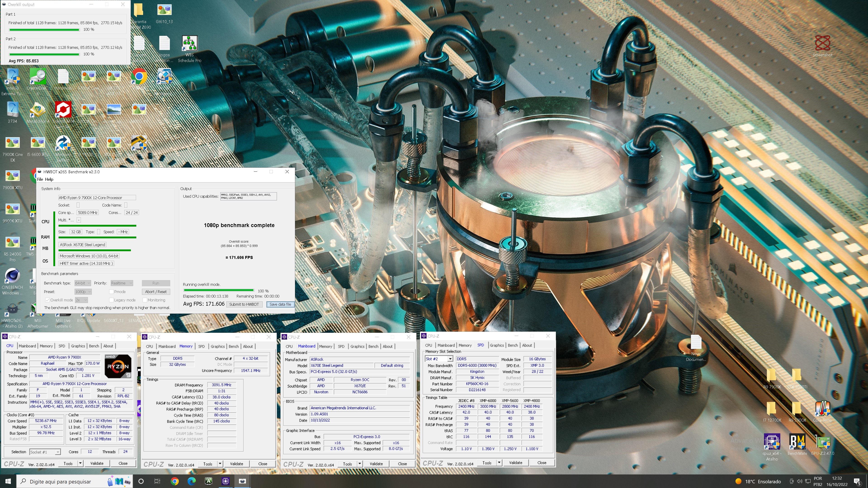Viewport: 868px width, 488px height.
Task: Switch to Bench tab in first CPU-Z window
Action: tap(94, 346)
